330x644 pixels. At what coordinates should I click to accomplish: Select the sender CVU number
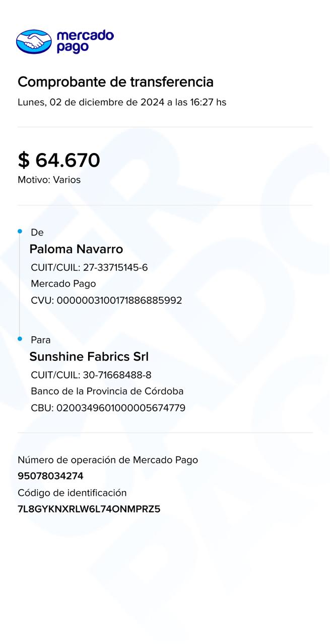click(106, 300)
